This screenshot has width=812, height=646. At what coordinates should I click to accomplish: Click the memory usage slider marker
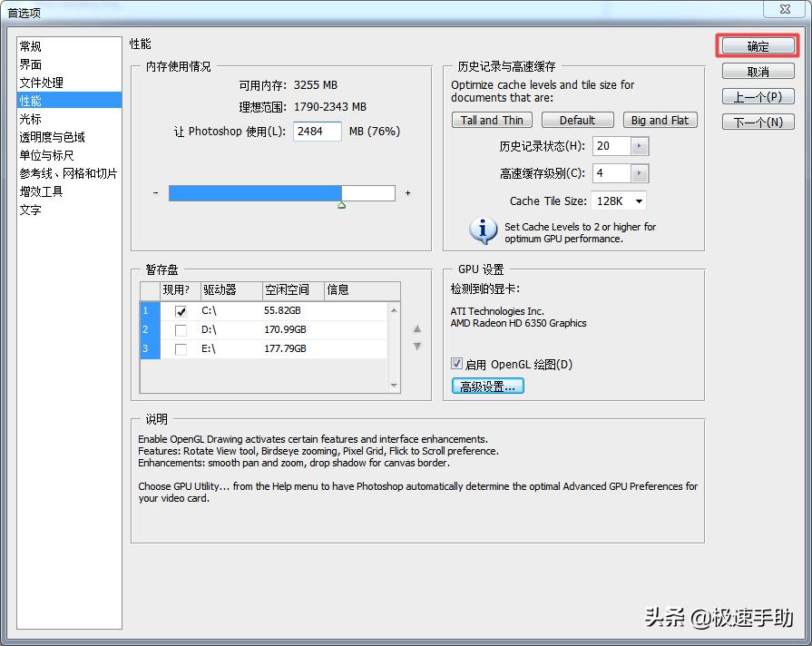point(342,203)
